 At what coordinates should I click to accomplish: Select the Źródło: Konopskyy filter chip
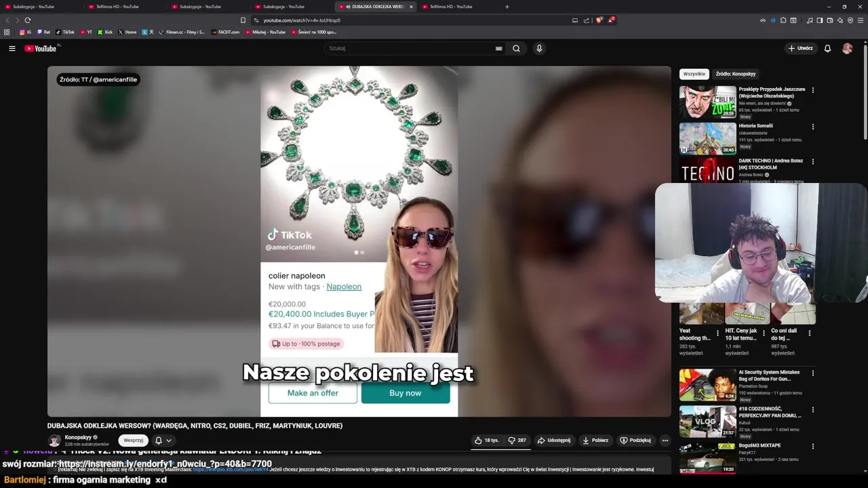(735, 73)
